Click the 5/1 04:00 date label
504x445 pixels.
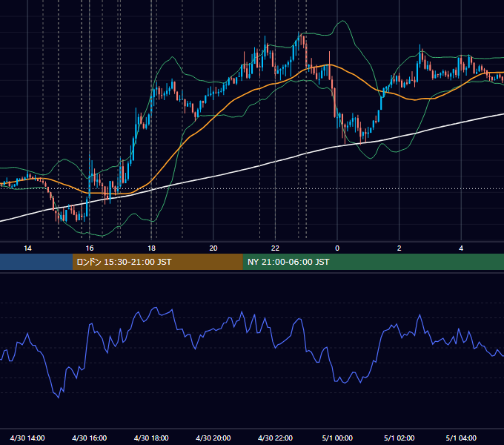tap(461, 438)
